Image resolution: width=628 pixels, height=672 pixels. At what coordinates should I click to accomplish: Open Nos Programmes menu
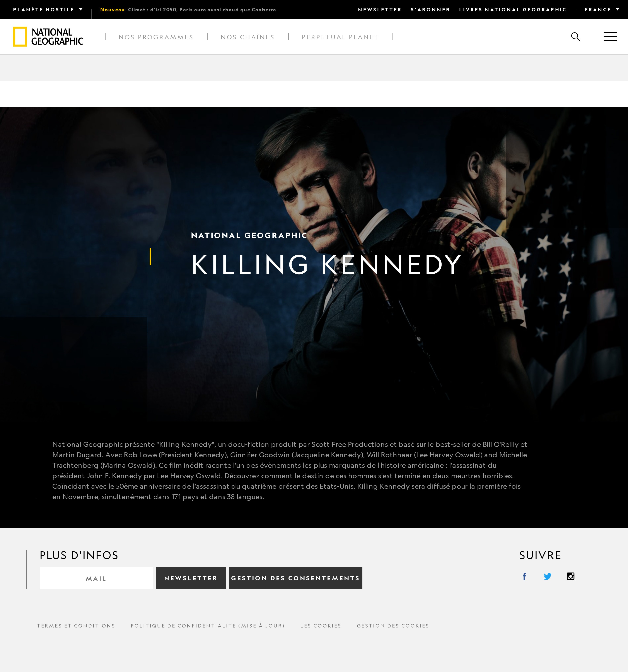pyautogui.click(x=156, y=37)
